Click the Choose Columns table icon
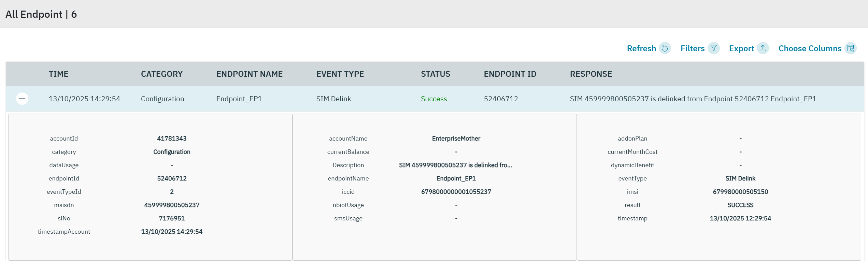 (x=850, y=48)
